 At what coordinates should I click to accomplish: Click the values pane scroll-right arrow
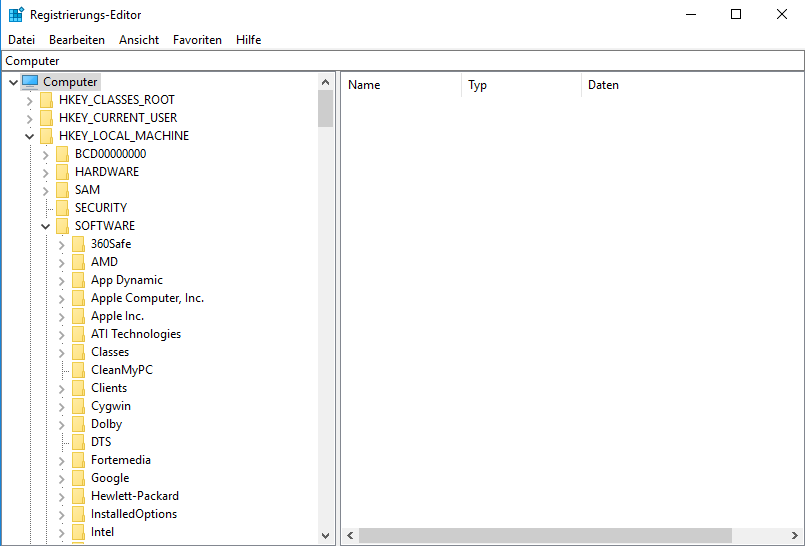[x=795, y=535]
